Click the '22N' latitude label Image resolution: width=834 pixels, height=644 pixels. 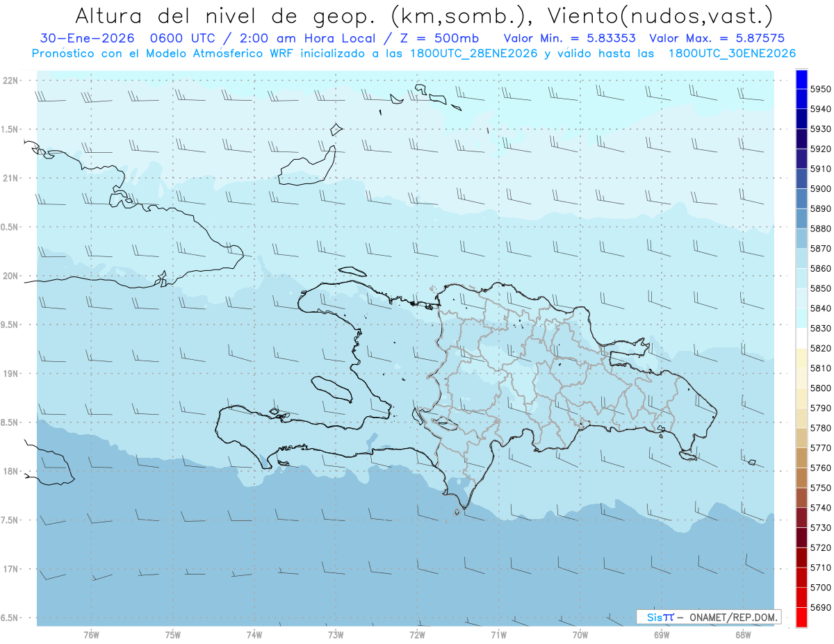pos(11,81)
